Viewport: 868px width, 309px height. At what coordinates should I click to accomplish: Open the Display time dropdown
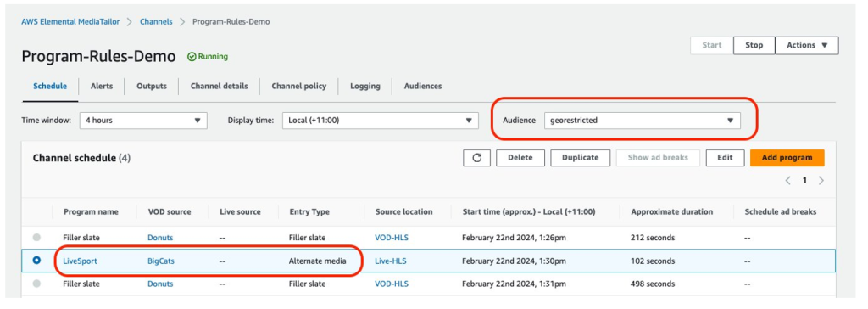coord(381,120)
